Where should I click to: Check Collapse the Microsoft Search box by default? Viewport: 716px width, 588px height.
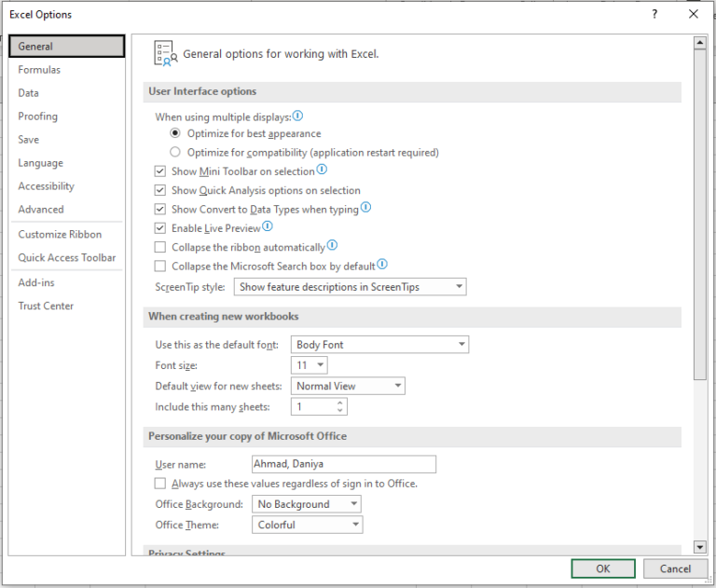tap(159, 266)
